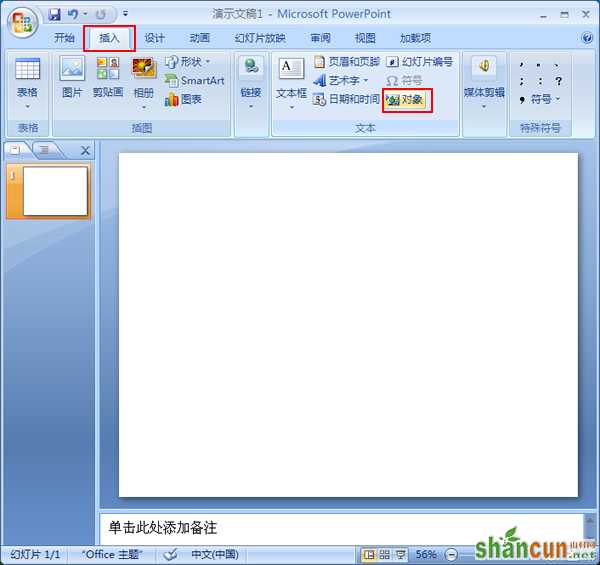The image size is (600, 565).
Task: Undo the last action
Action: pyautogui.click(x=72, y=15)
